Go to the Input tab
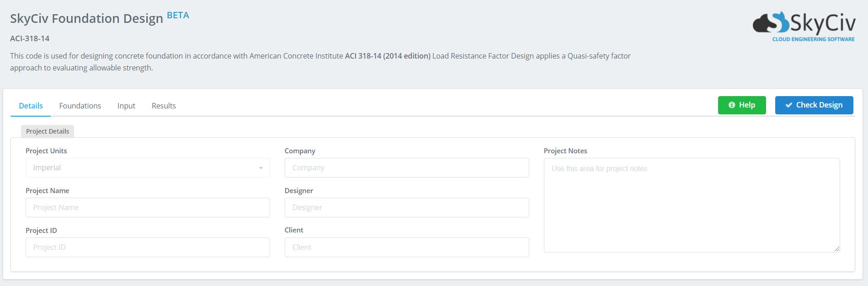868x286 pixels. [126, 106]
